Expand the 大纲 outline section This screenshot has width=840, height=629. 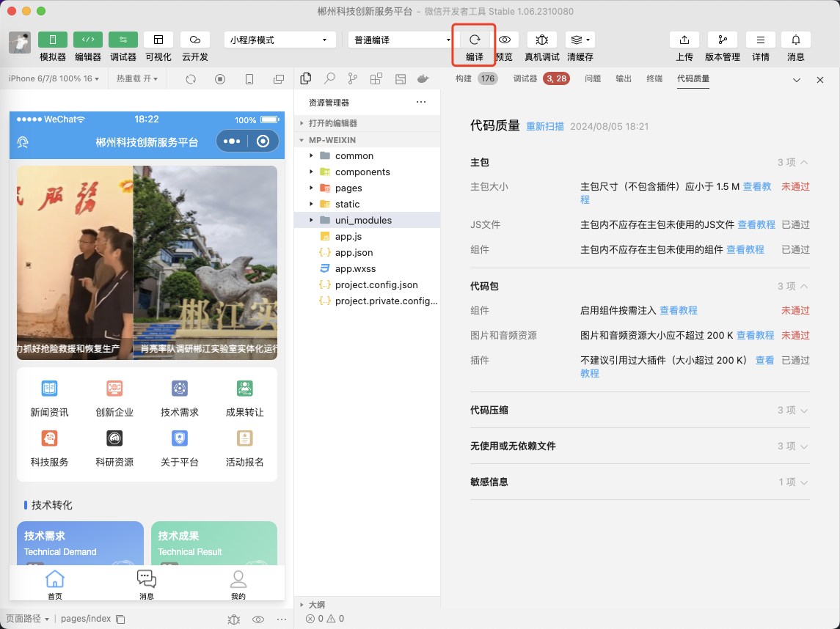pyautogui.click(x=368, y=604)
